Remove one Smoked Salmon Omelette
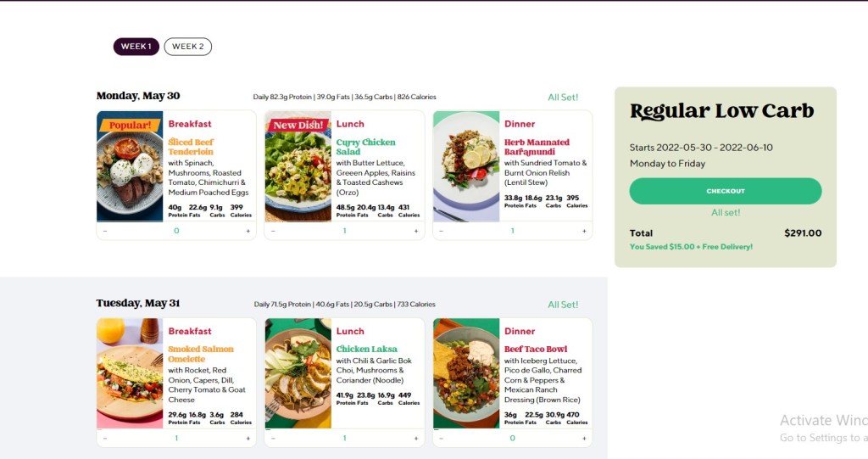Screen dimensions: 868x459 tap(105, 439)
